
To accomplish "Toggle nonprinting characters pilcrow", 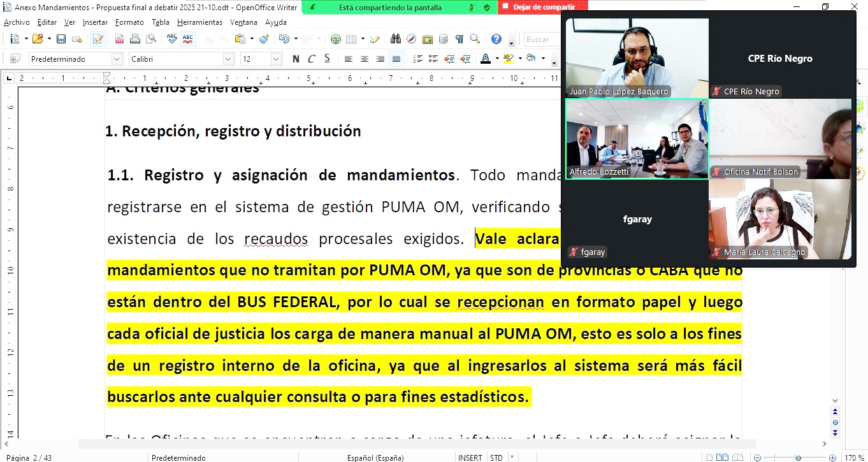I will pyautogui.click(x=459, y=40).
